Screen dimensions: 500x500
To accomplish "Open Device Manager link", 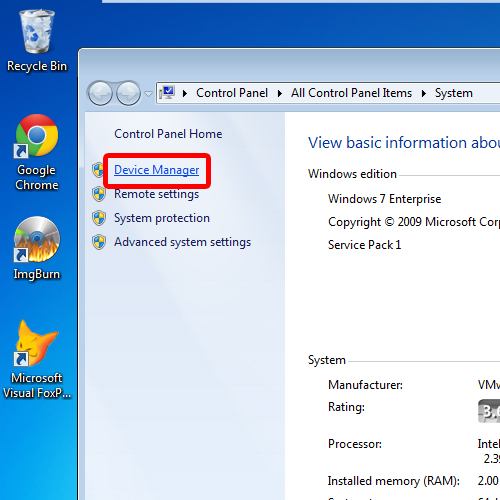I will (156, 170).
